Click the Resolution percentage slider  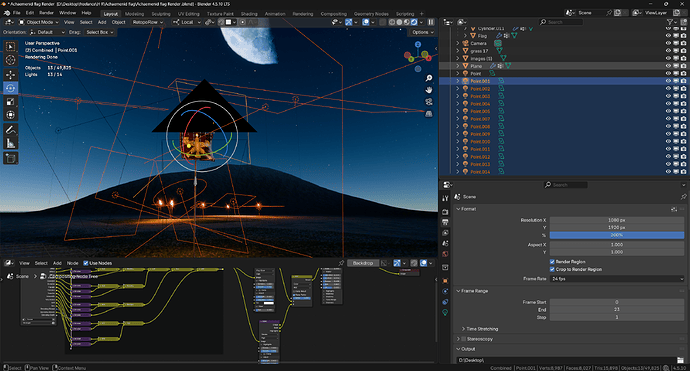pyautogui.click(x=617, y=235)
